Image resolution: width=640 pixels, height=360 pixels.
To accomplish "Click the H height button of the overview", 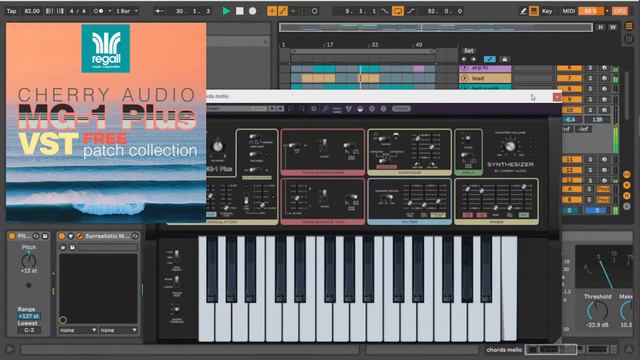I will point(600,27).
